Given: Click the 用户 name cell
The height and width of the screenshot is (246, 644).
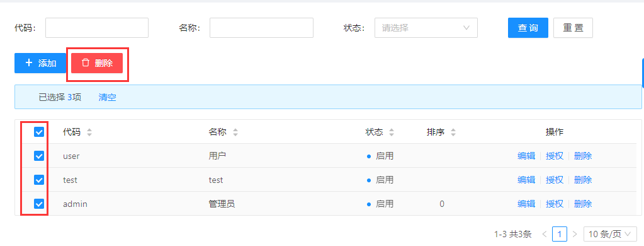Looking at the screenshot, I should click(217, 156).
